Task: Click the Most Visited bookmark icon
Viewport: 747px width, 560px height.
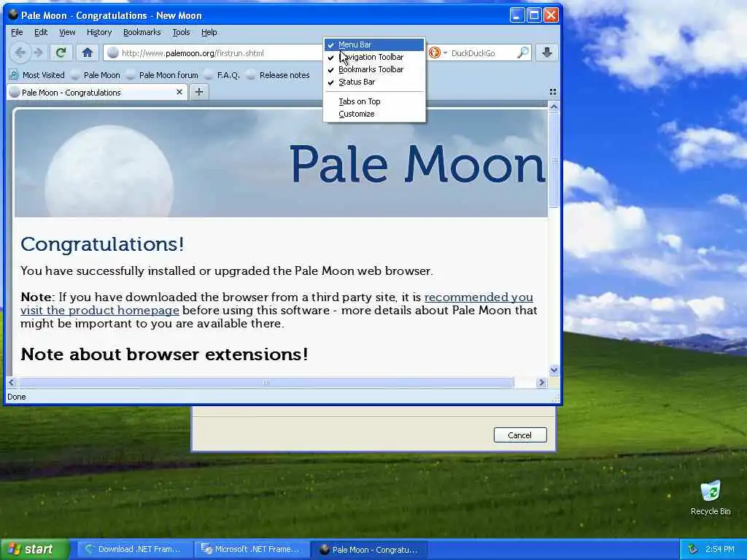Action: (x=14, y=75)
